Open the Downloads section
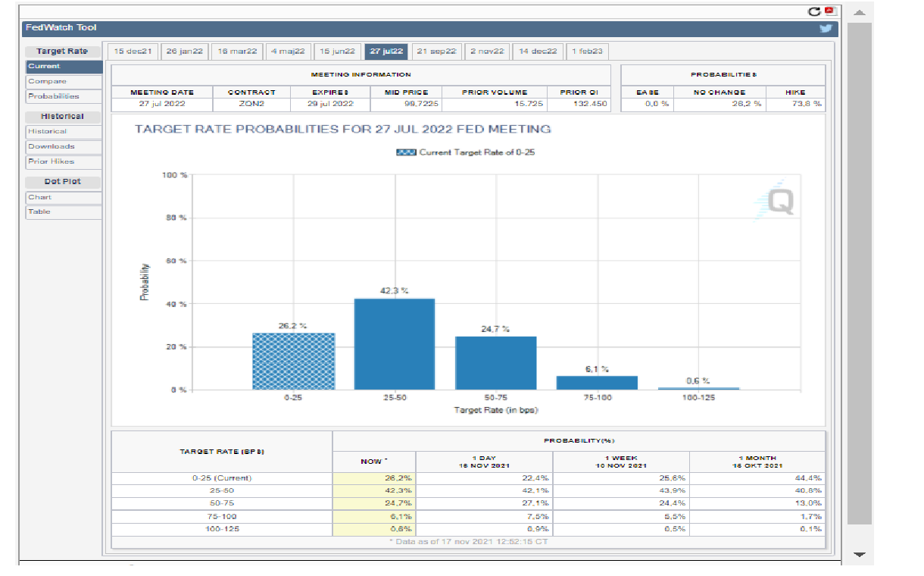Screen dimensions: 924x576 point(63,146)
